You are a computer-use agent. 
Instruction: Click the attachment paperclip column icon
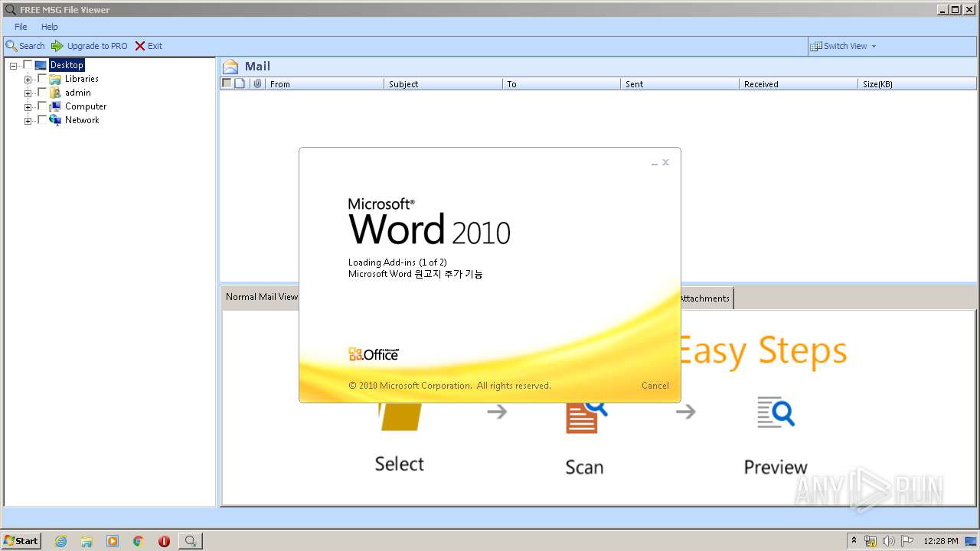pos(257,83)
